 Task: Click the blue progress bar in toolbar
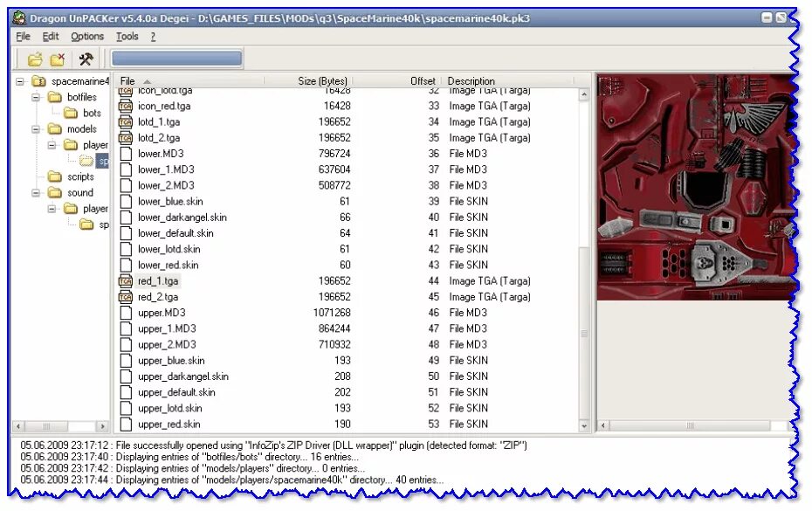click(x=176, y=58)
